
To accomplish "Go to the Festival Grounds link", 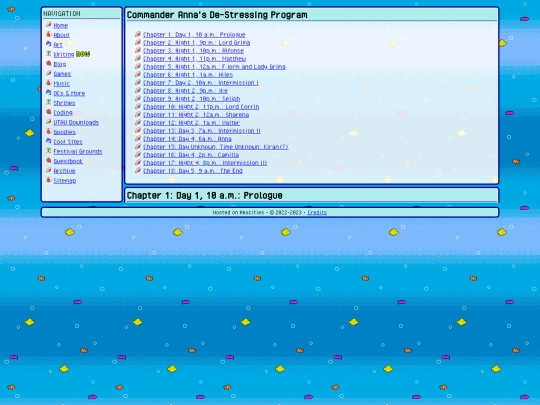I will 78,152.
